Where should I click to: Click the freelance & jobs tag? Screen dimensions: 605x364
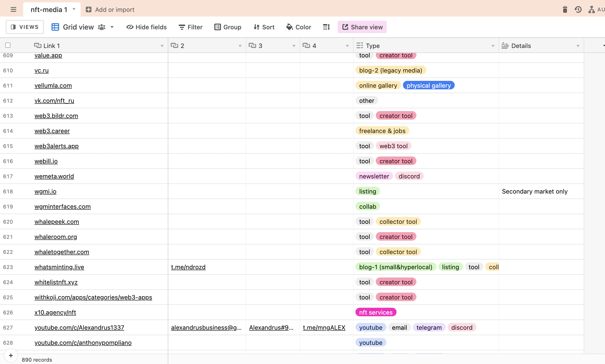(382, 131)
